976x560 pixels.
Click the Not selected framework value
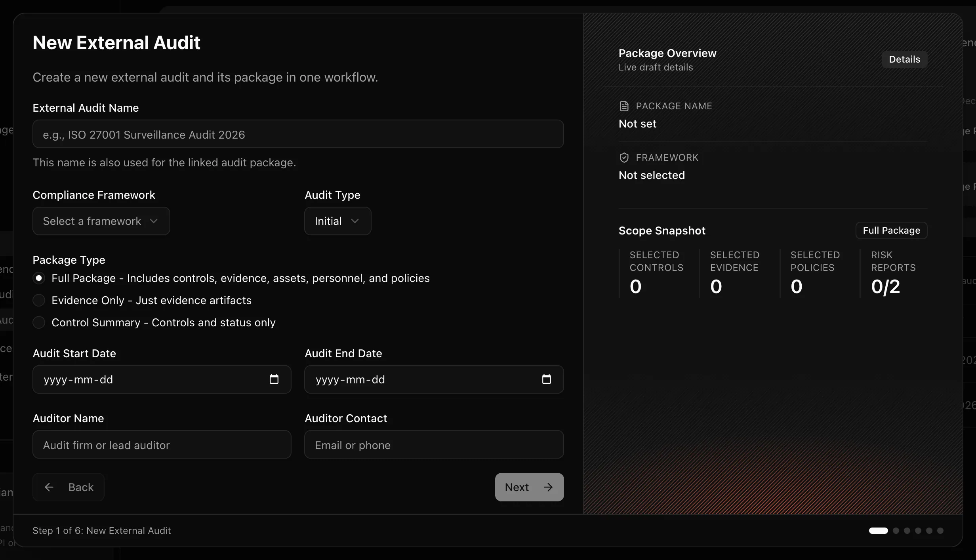point(652,175)
